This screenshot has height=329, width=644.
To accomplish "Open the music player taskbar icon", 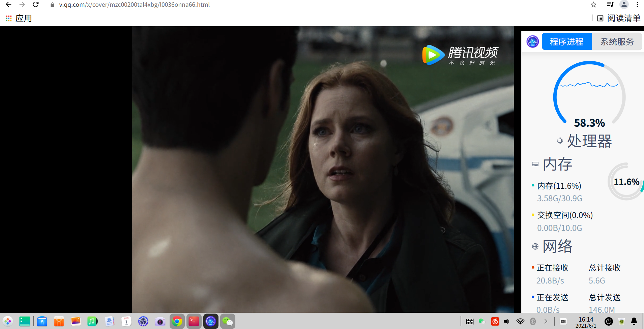I will 92,321.
